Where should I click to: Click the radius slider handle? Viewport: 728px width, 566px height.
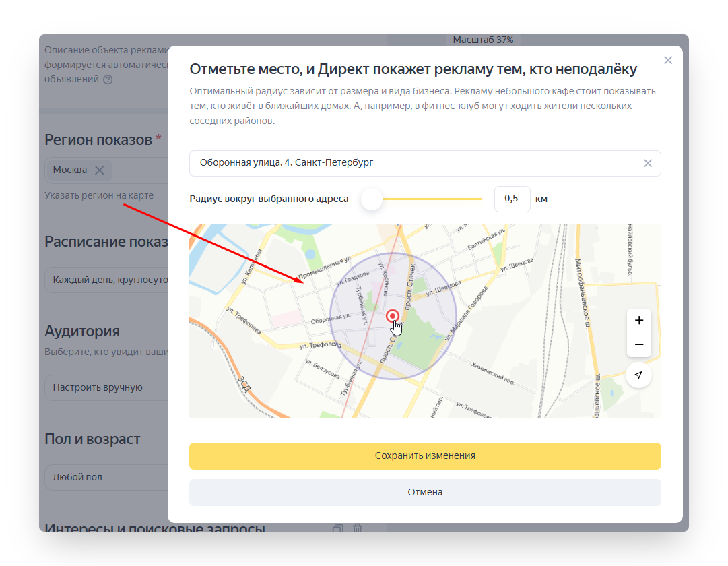(x=371, y=199)
